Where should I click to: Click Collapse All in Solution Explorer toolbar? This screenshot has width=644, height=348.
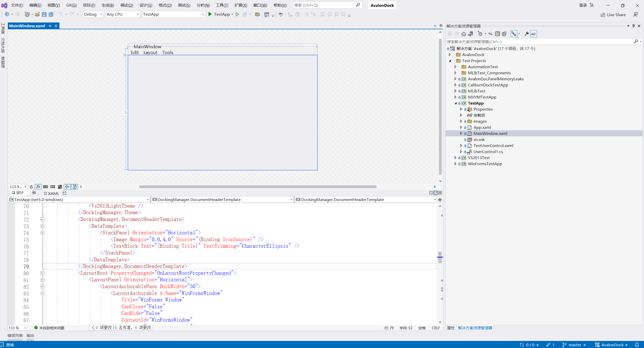[x=497, y=34]
